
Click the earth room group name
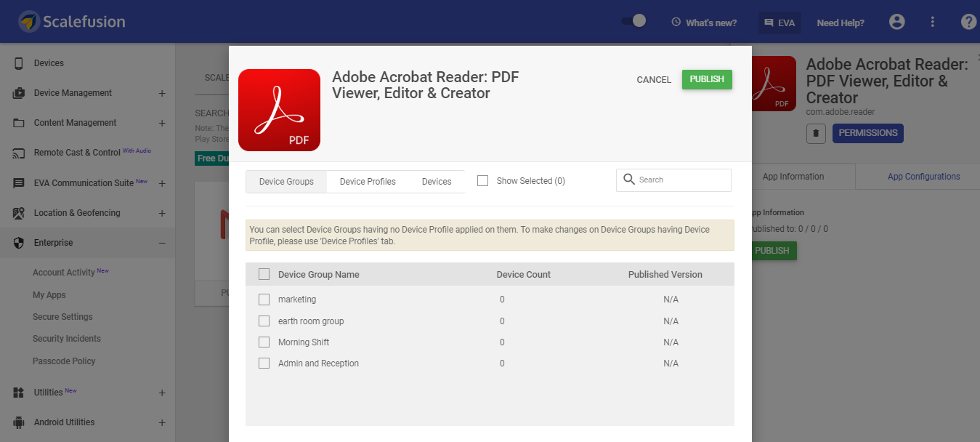coord(311,321)
